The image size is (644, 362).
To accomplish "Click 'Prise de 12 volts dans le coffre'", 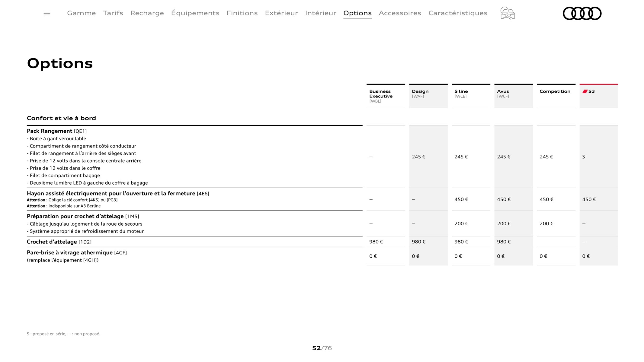I will pyautogui.click(x=64, y=168).
